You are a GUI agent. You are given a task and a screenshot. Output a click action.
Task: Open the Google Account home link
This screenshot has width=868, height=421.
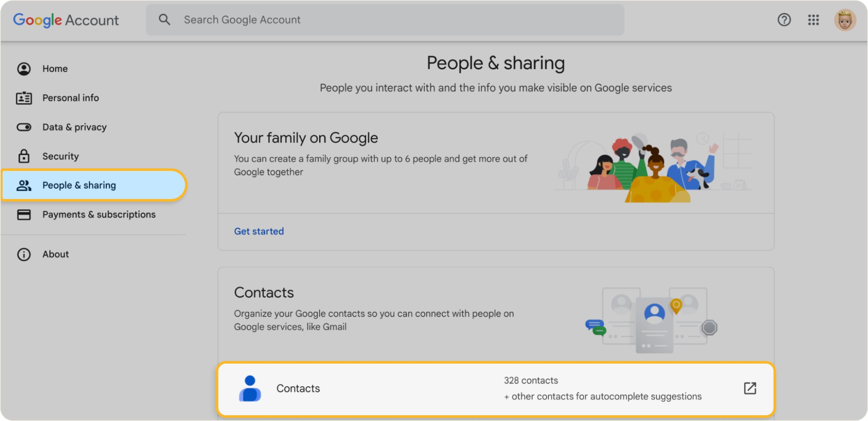click(x=66, y=20)
